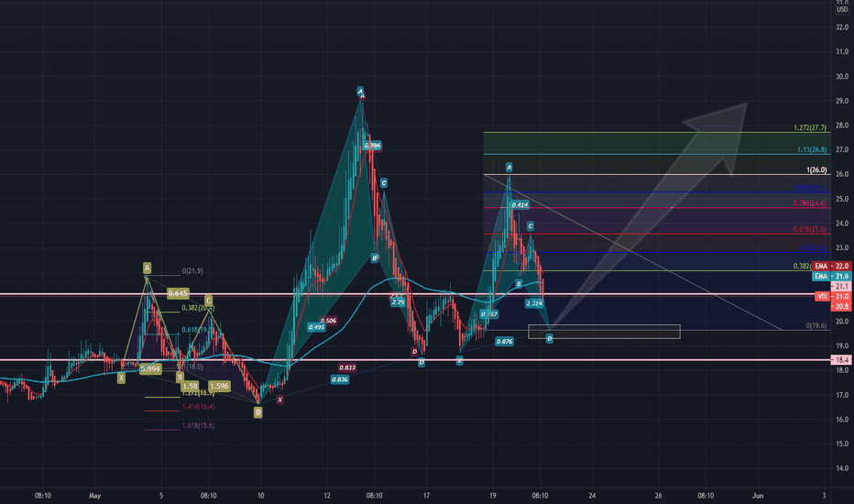Click the teal 0.495 ratio label
Image resolution: width=854 pixels, height=504 pixels.
tap(316, 327)
